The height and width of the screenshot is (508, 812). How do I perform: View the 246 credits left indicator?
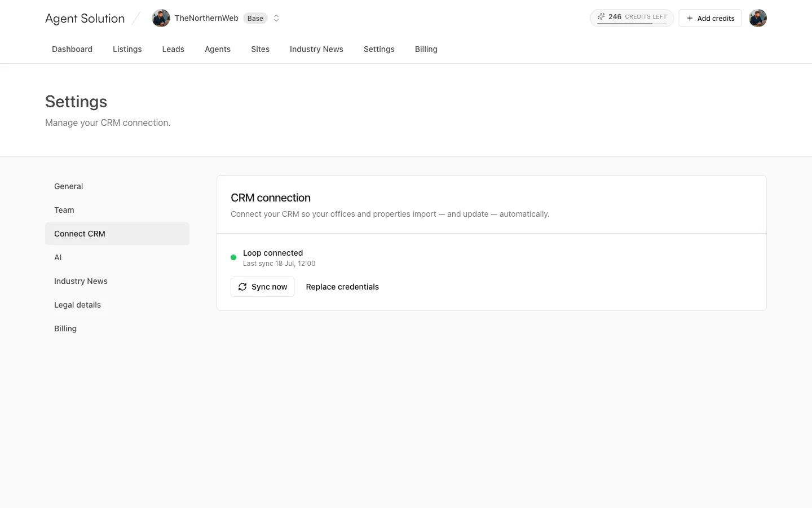(632, 18)
